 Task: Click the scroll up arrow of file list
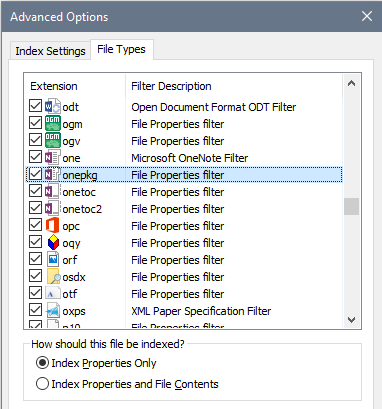pos(351,83)
